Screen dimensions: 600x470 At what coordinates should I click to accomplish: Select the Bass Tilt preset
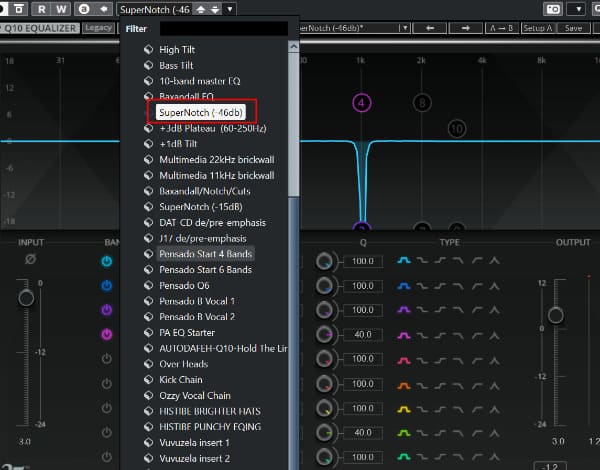click(176, 65)
